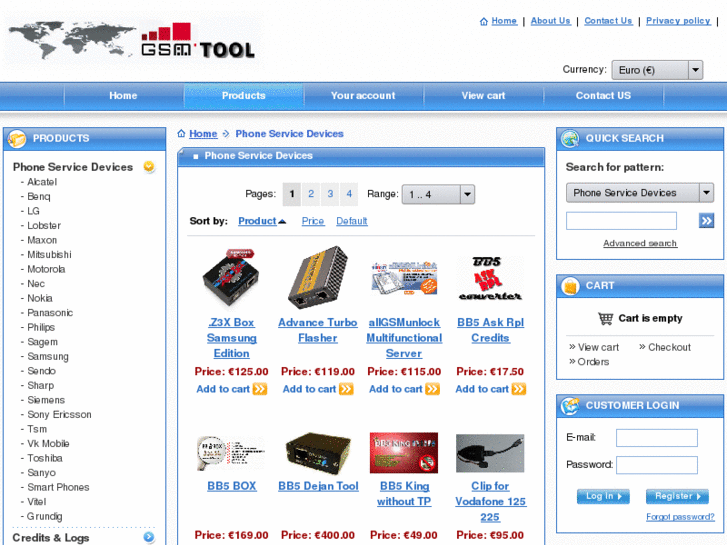Select the Nokia category in sidebar
Screen dimensions: 727x545
40,298
